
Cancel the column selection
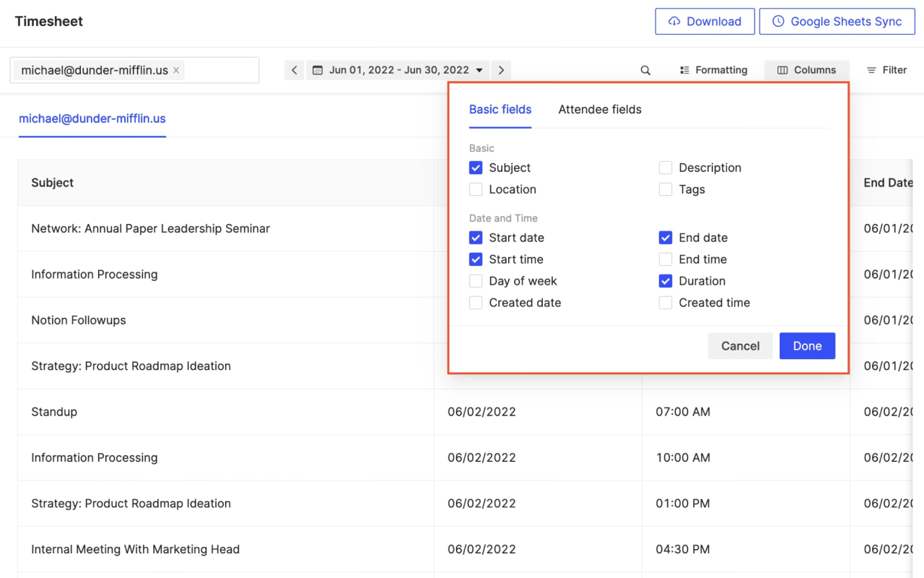741,346
